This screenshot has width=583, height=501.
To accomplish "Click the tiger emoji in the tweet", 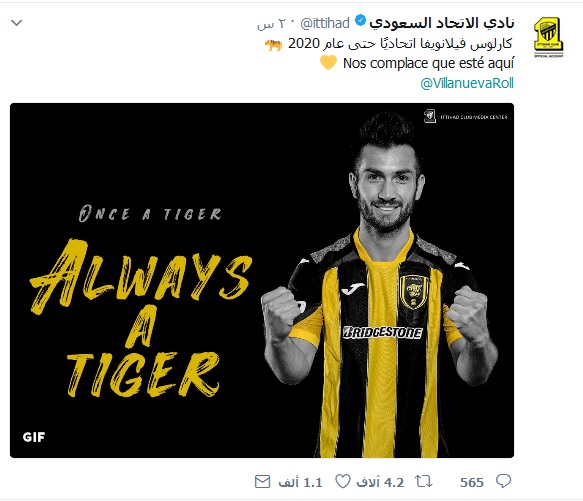I will click(x=274, y=45).
